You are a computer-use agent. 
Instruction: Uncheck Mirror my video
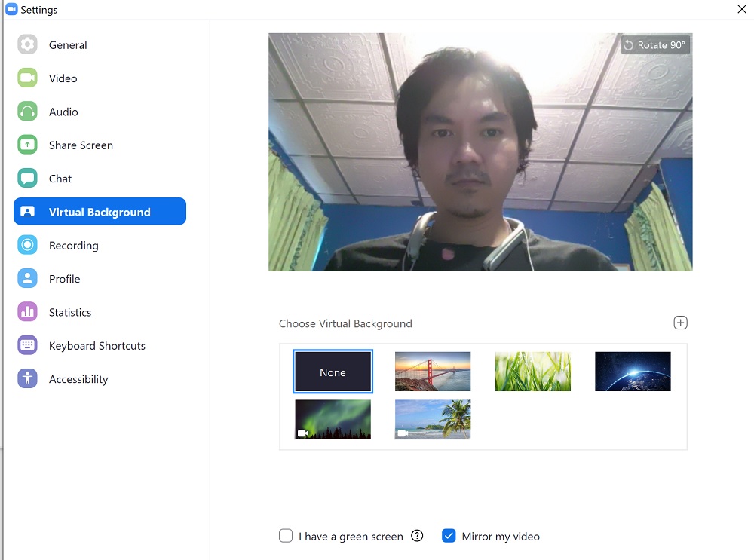(449, 535)
